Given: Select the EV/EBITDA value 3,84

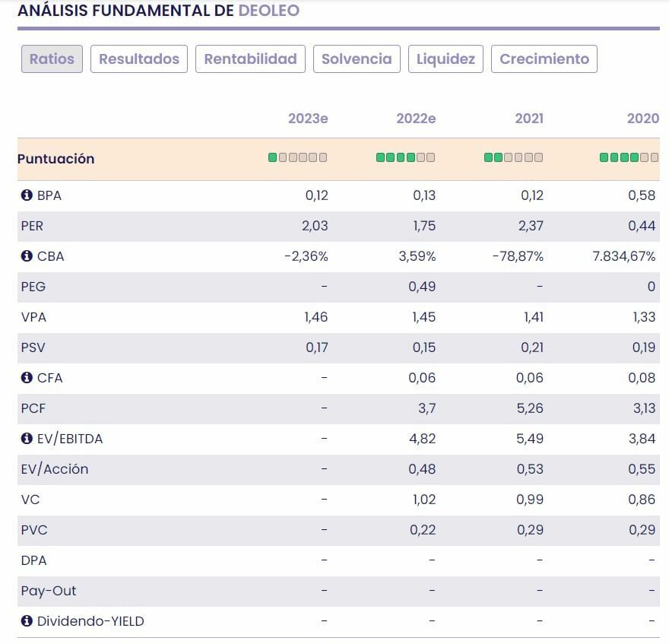Looking at the screenshot, I should pyautogui.click(x=642, y=439).
